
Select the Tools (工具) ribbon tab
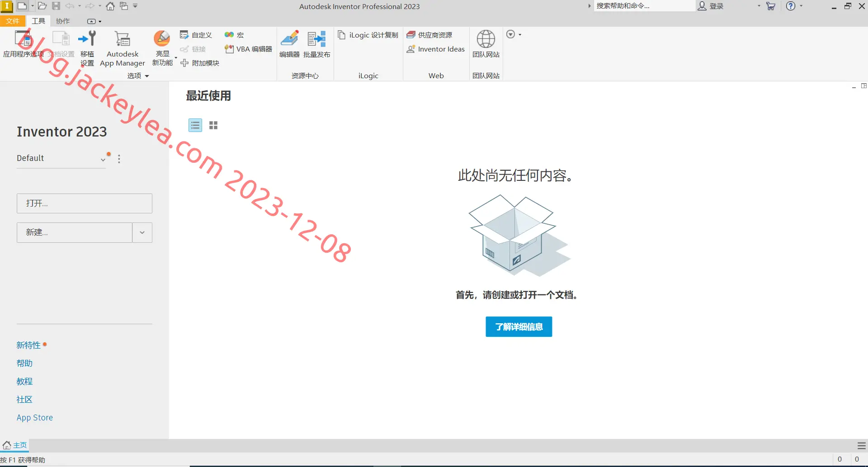click(38, 21)
